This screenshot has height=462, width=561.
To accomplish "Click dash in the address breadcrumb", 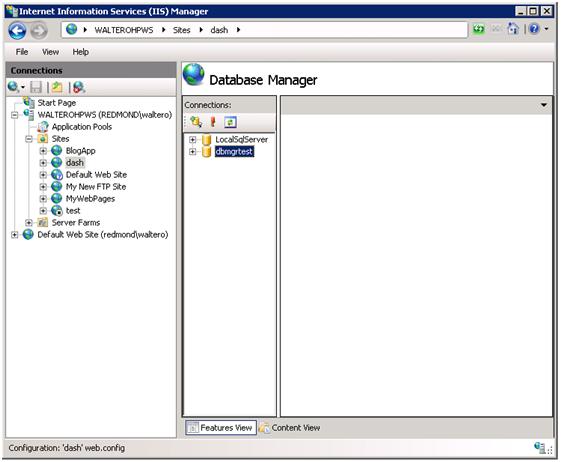I will pos(219,30).
